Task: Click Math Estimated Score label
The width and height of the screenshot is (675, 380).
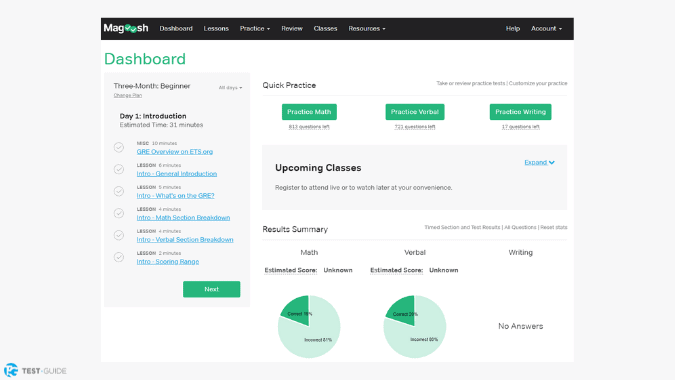Action: pos(291,270)
